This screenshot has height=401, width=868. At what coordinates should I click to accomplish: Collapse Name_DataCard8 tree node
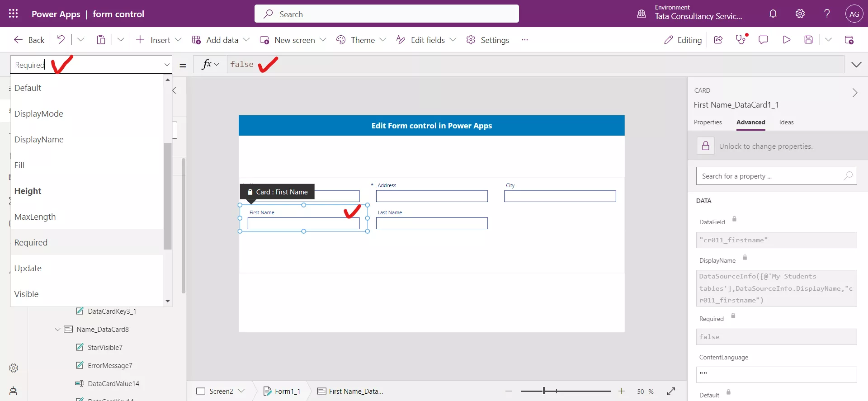[x=57, y=330]
